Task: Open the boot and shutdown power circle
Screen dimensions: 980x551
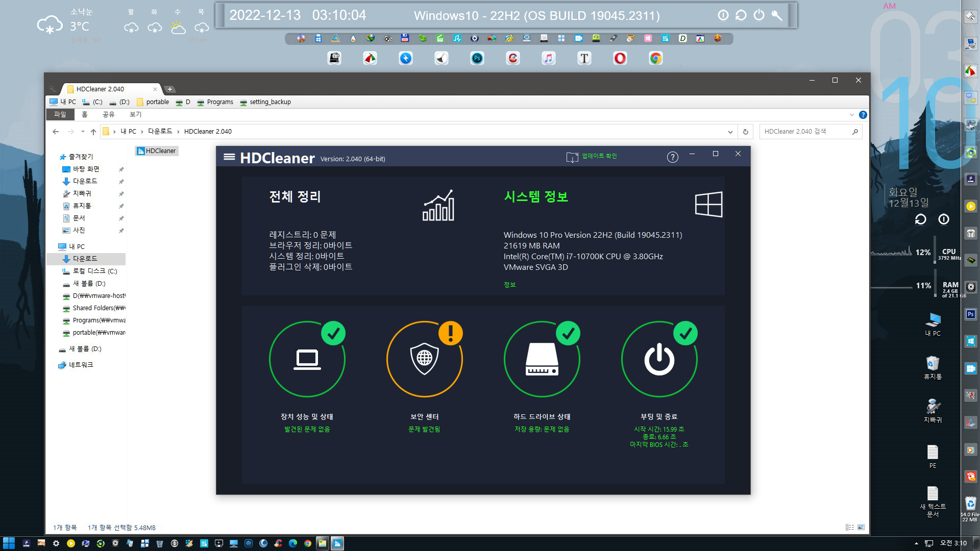Action: coord(659,359)
